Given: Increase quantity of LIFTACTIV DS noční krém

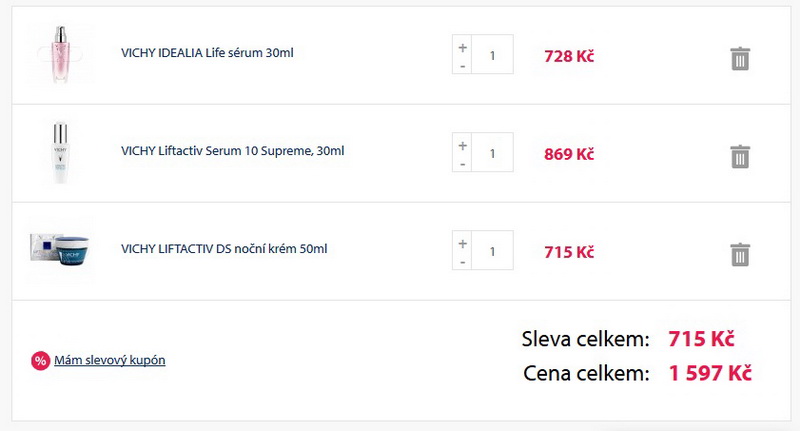Looking at the screenshot, I should click(462, 243).
